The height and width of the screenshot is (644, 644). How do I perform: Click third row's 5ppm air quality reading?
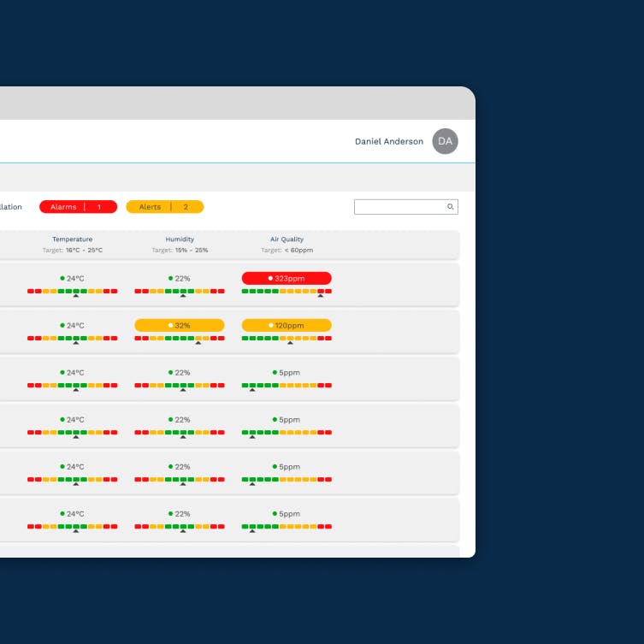(287, 373)
